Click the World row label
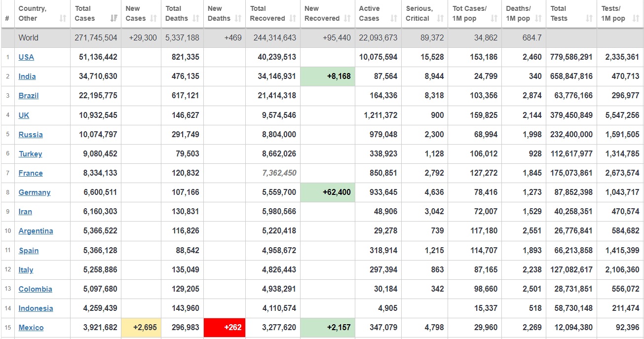This screenshot has width=644, height=339. tap(29, 38)
